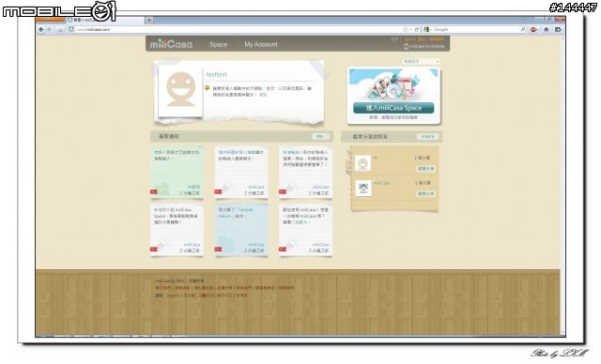This screenshot has height=364, width=601.
Task: Click the orange Firefox menu button
Action: click(x=51, y=19)
